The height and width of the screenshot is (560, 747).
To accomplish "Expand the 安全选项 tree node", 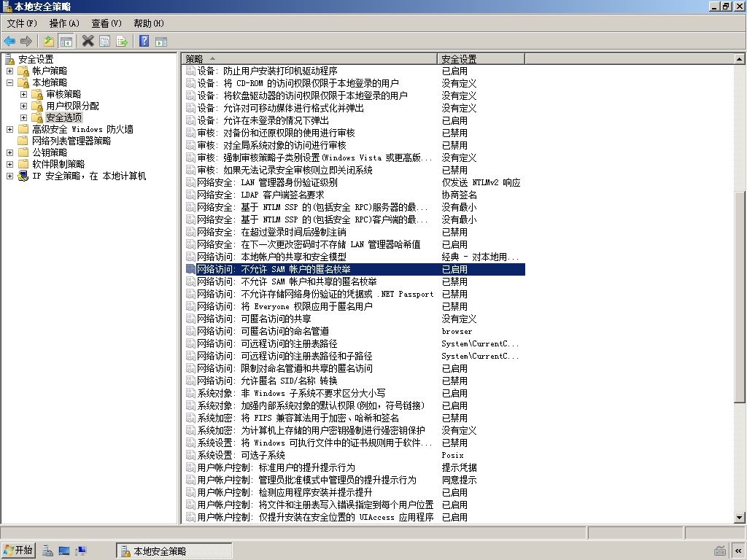I will [x=23, y=117].
